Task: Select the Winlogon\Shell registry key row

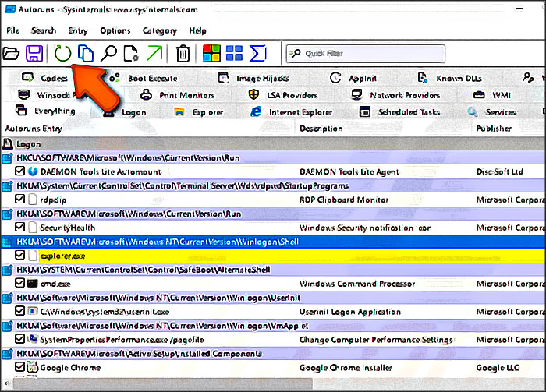Action: [273, 242]
